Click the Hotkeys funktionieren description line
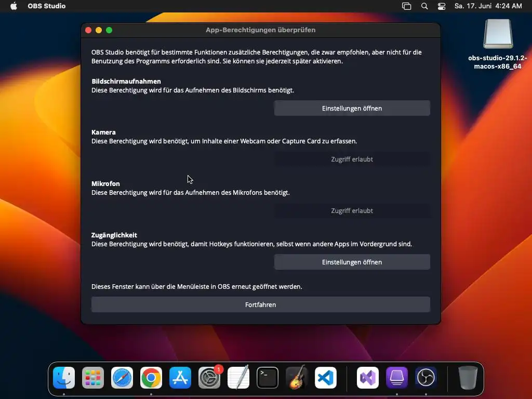The height and width of the screenshot is (399, 532). 252,244
